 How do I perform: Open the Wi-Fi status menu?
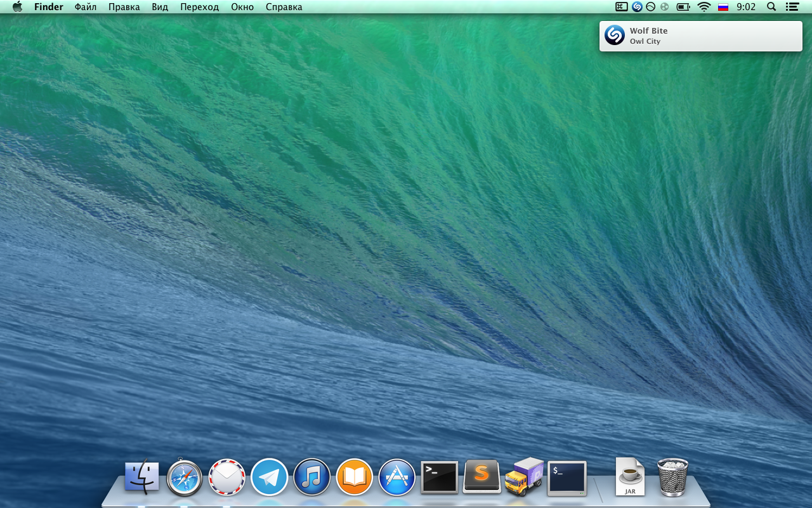coord(704,7)
